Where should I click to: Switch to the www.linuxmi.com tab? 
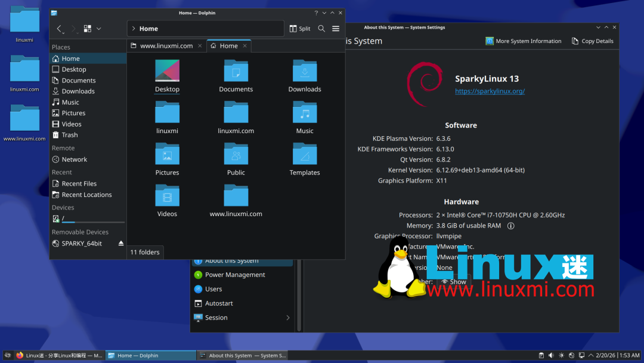(x=166, y=45)
